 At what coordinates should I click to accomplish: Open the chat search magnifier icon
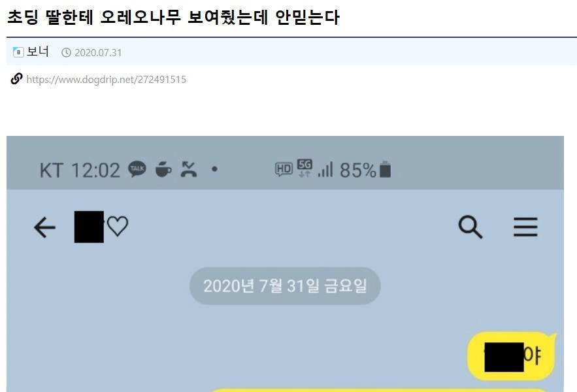pos(470,227)
